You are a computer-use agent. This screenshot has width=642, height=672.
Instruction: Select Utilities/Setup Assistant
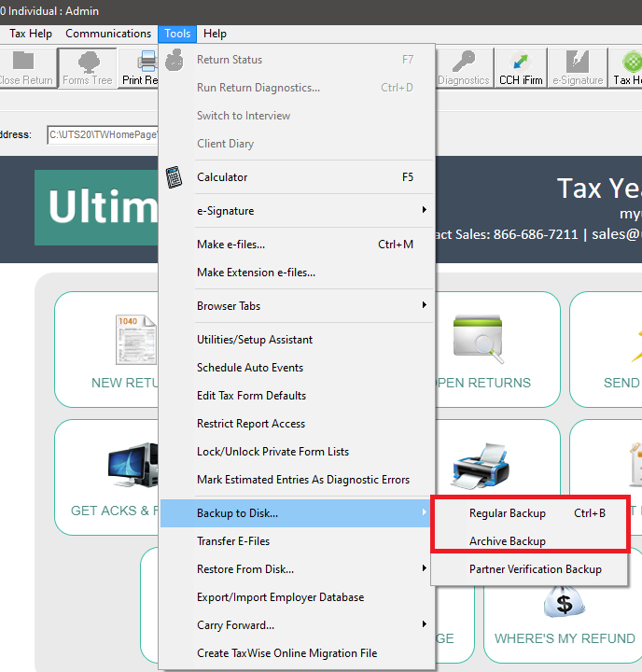coord(297,340)
